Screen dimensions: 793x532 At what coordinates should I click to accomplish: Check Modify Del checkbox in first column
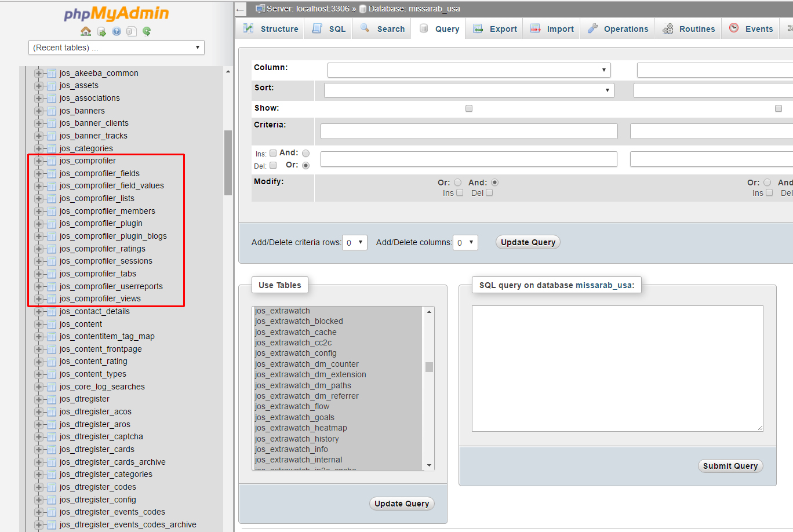489,193
